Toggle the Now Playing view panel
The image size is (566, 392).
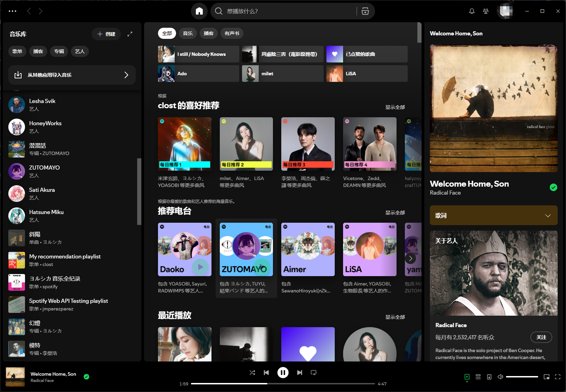[467, 377]
